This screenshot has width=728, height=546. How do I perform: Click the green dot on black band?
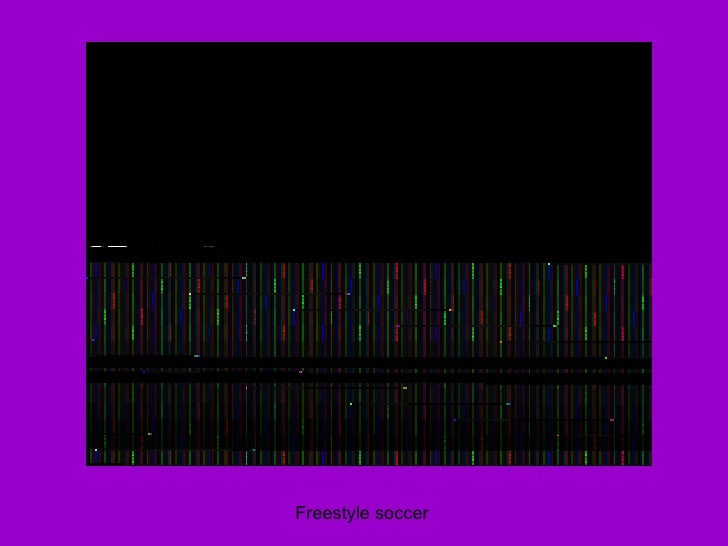606,358
